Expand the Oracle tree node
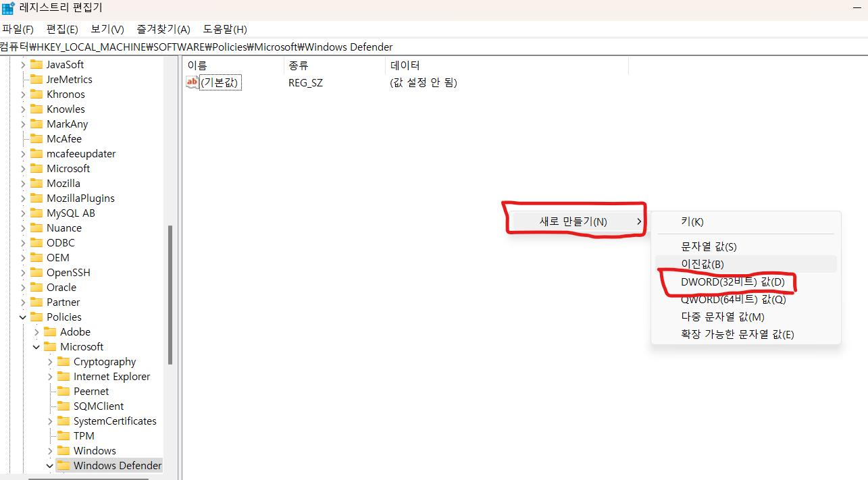The width and height of the screenshot is (868, 480). coord(23,288)
